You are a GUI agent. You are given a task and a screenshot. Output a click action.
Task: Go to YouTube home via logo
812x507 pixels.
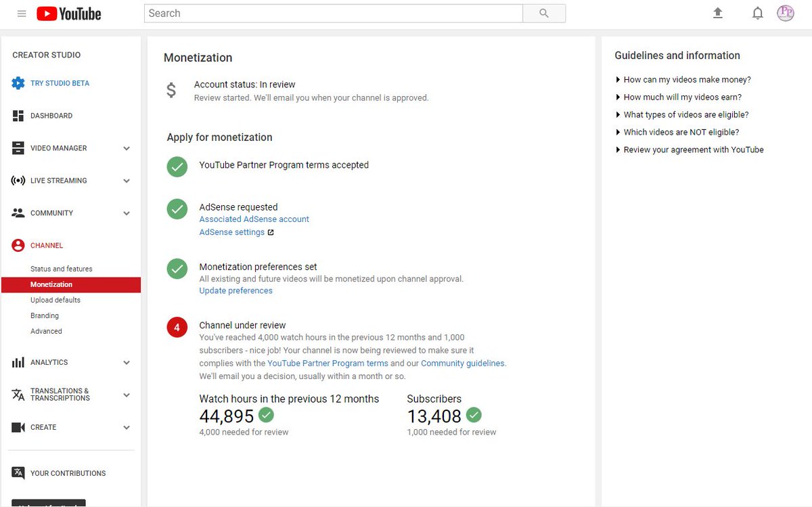click(68, 14)
